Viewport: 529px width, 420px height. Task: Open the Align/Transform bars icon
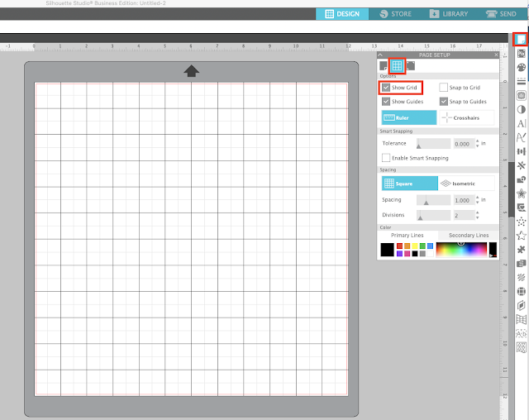pyautogui.click(x=522, y=151)
